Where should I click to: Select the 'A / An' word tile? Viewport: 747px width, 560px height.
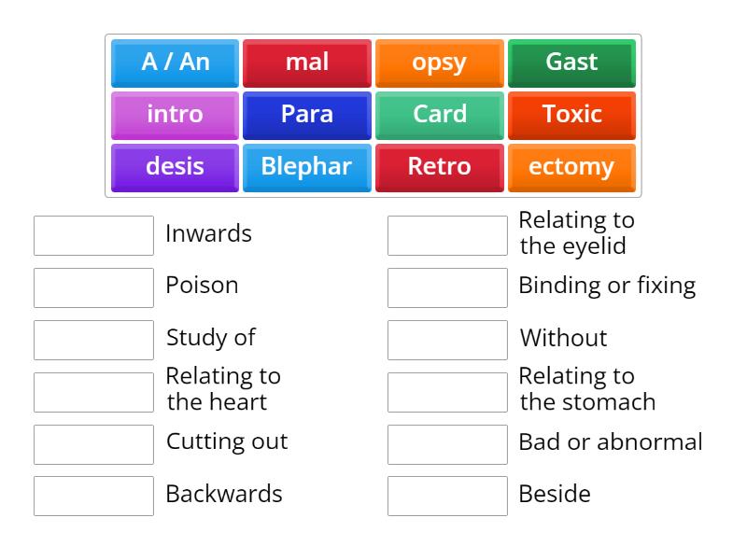(176, 63)
